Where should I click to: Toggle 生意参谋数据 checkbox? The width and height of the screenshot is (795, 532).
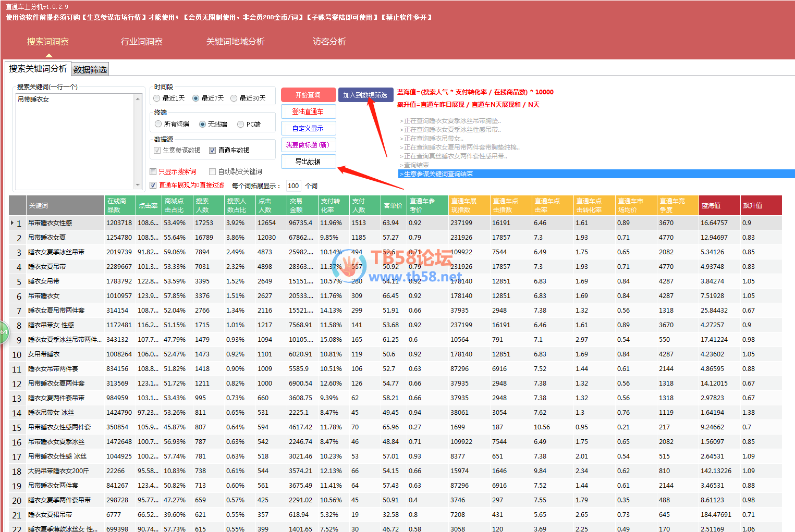click(x=157, y=150)
